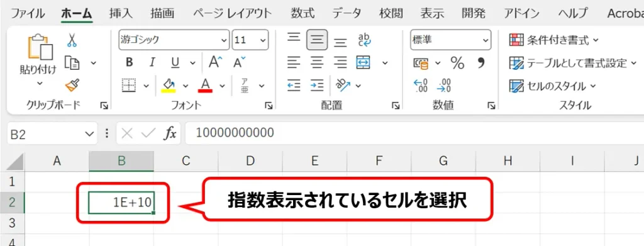
Task: Click the Cut scissors icon
Action: pyautogui.click(x=72, y=40)
